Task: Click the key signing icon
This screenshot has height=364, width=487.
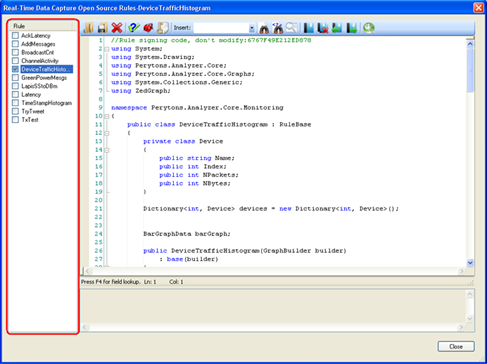Action: coord(163,28)
